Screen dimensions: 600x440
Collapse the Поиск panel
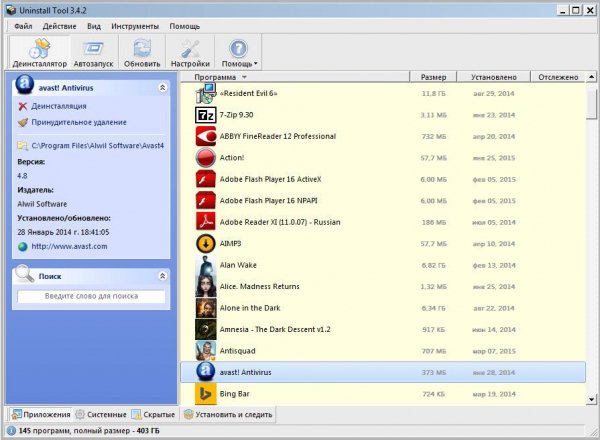[x=162, y=276]
